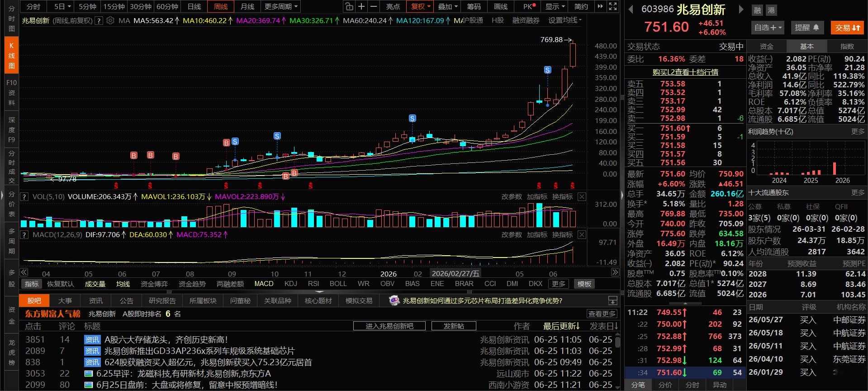Click the VOL indicator help question mark
This screenshot has width=868, height=391.
pos(24,197)
